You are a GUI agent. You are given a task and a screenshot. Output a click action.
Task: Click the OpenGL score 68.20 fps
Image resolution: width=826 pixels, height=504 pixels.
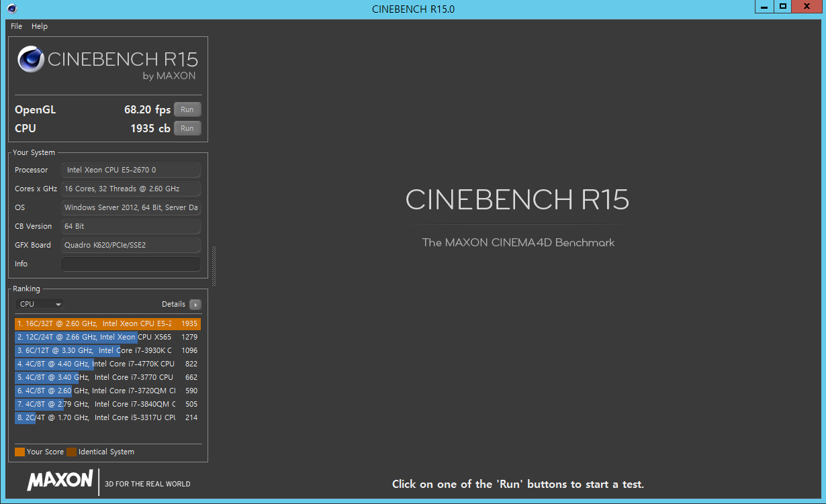click(x=148, y=109)
